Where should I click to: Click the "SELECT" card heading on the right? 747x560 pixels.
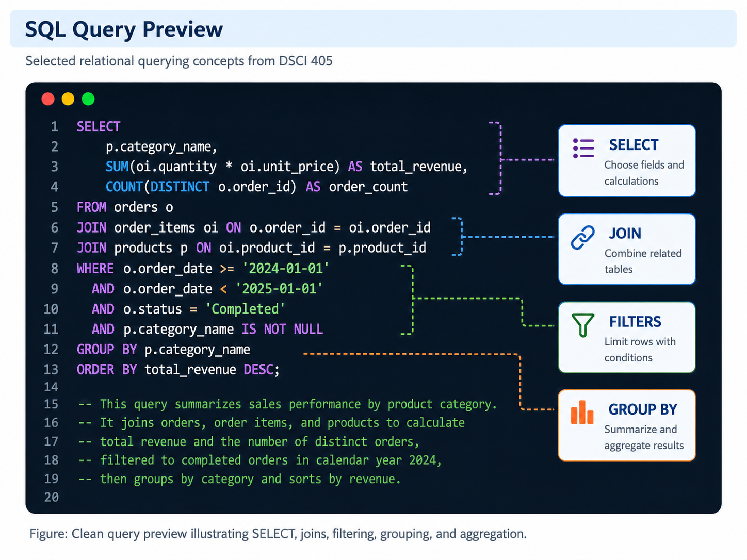[634, 145]
